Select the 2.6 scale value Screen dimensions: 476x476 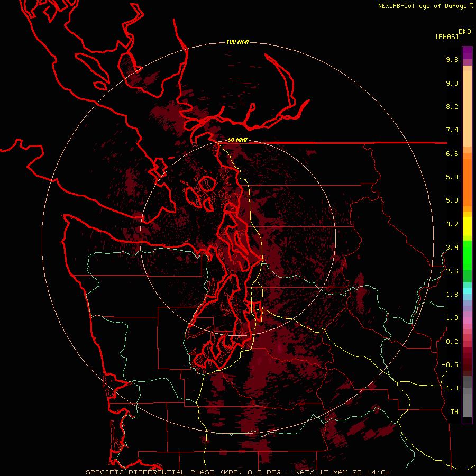pyautogui.click(x=452, y=271)
